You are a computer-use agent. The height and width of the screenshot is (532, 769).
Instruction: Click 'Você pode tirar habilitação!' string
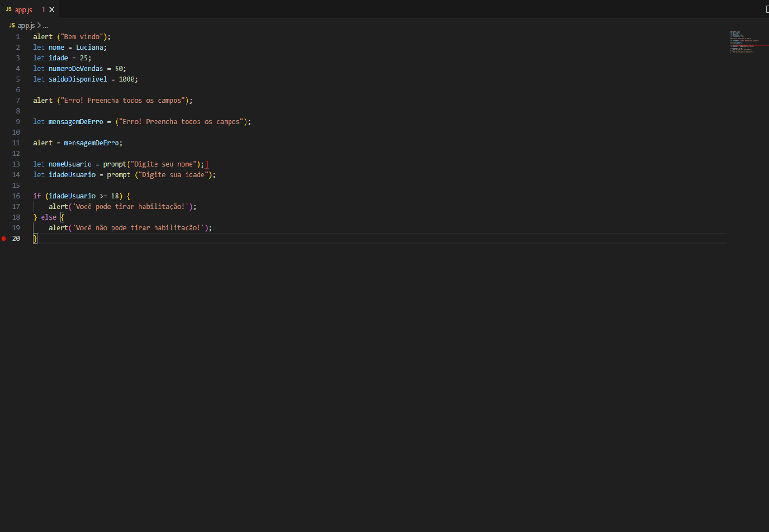(130, 207)
